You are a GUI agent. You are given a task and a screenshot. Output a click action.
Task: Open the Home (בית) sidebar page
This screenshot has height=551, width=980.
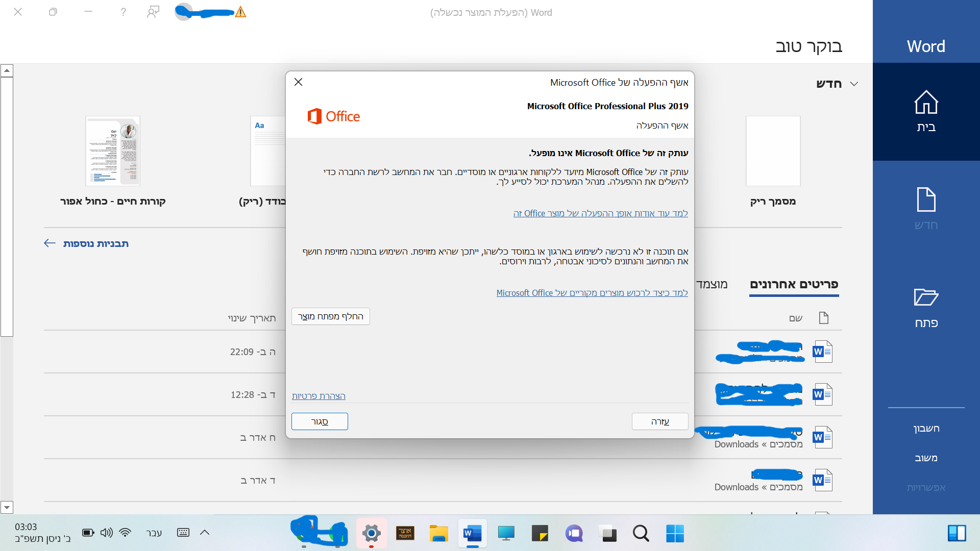[x=926, y=112]
